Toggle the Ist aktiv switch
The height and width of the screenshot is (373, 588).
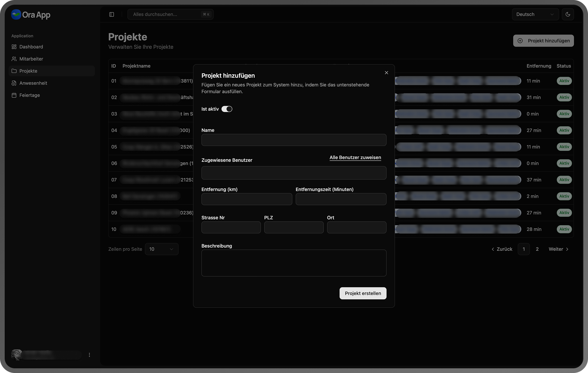coord(227,109)
